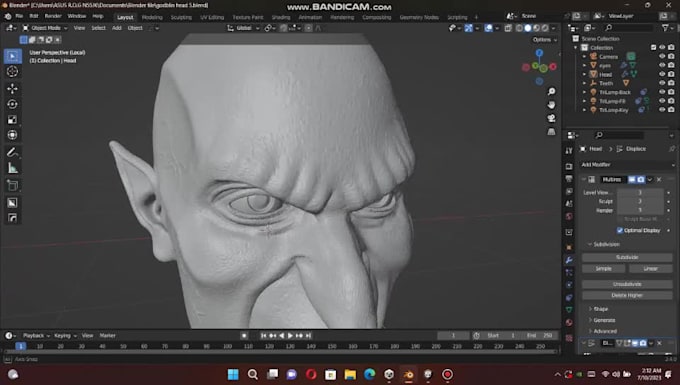The height and width of the screenshot is (385, 680).
Task: Open the Physics properties tab icon
Action: pyautogui.click(x=569, y=285)
